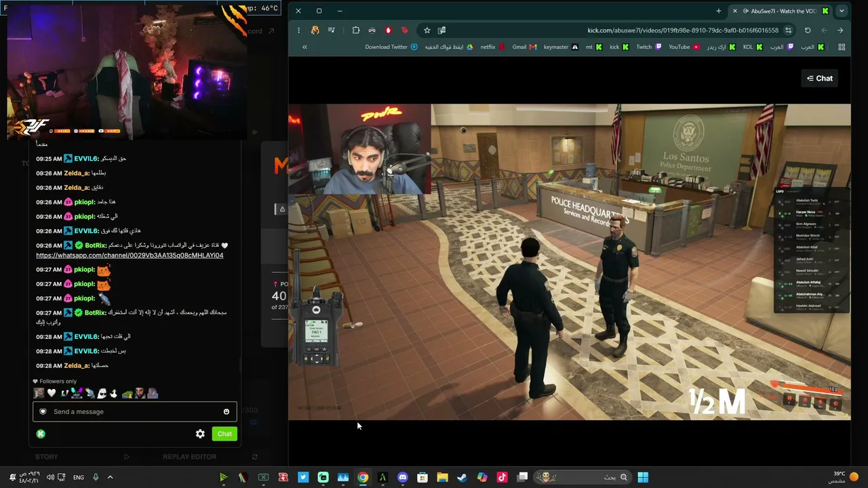Open Chrome's three-dot menu
Screen dimensions: 868x488
(x=298, y=30)
